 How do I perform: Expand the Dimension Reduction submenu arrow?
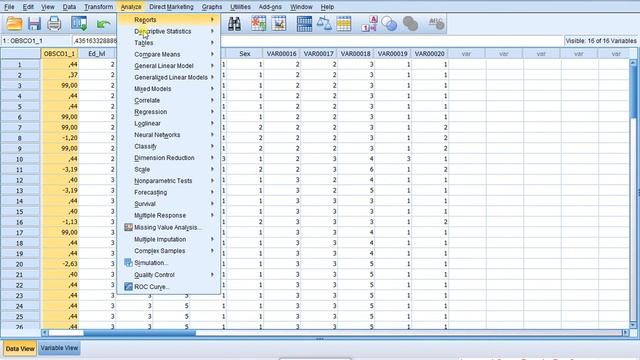(x=212, y=158)
